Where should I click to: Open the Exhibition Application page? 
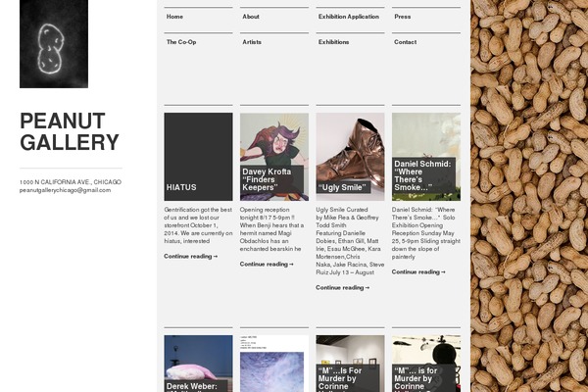(x=349, y=17)
